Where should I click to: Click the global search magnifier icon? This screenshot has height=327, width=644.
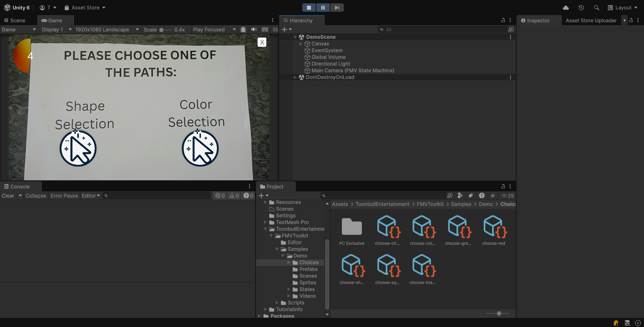pyautogui.click(x=596, y=8)
